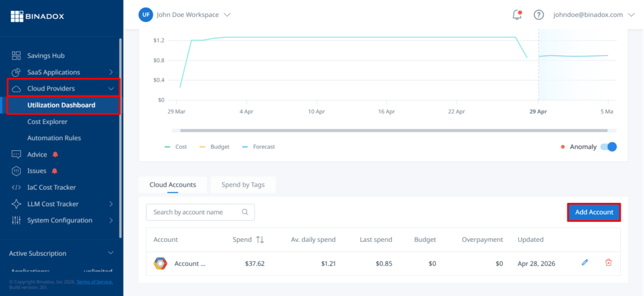Screen dimensions: 644x296
Task: Toggle the Budget legend series
Action: point(214,146)
